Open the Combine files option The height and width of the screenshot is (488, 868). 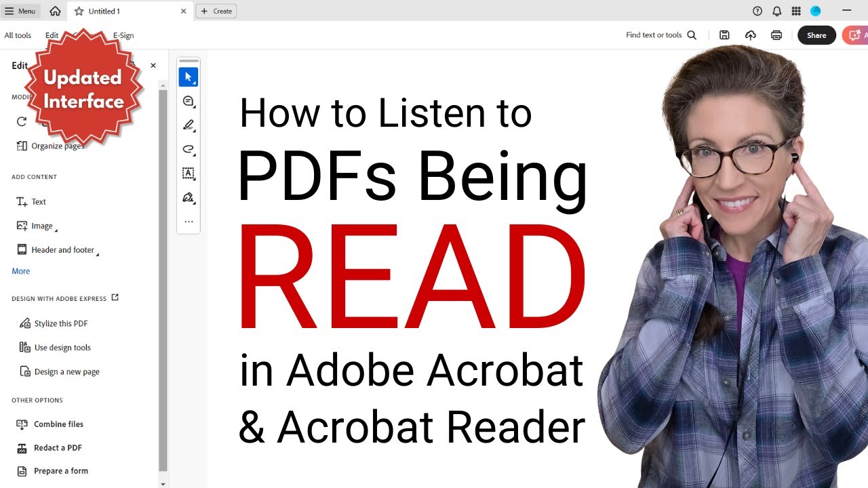coord(50,424)
